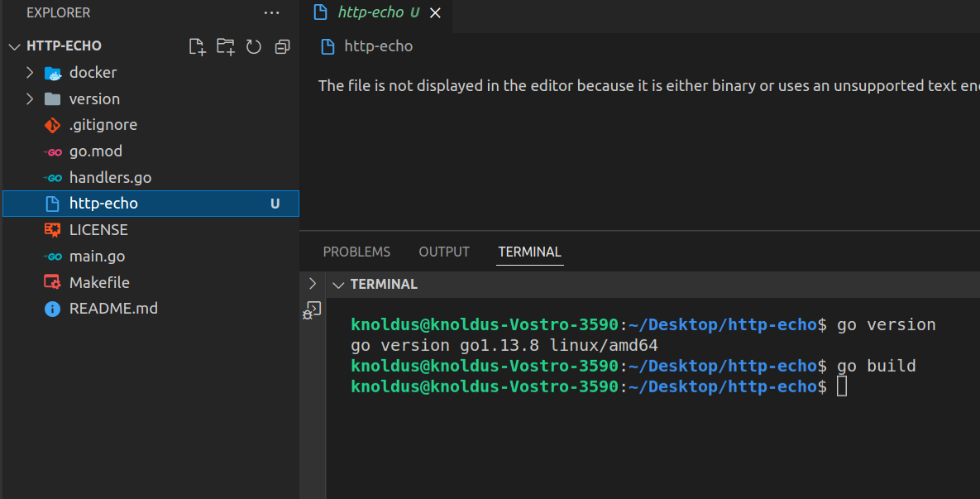Click the terminal input cursor
Image resolution: width=980 pixels, height=499 pixels.
tap(842, 386)
